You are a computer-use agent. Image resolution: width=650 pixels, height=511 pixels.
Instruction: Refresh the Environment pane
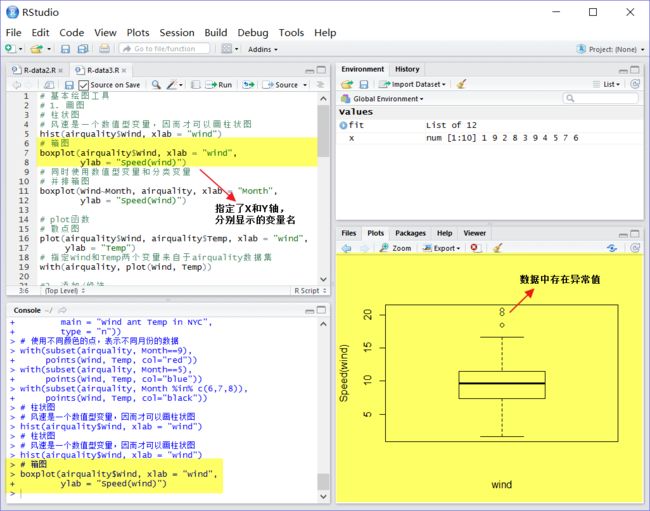tap(635, 84)
